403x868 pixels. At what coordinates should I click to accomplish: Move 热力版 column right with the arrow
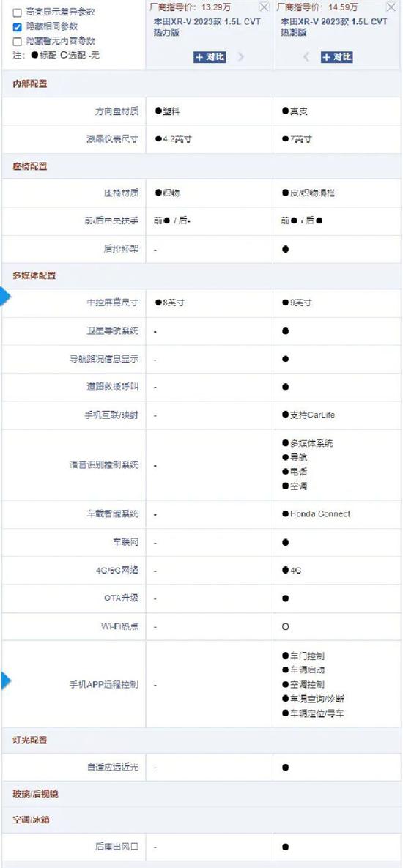(241, 56)
